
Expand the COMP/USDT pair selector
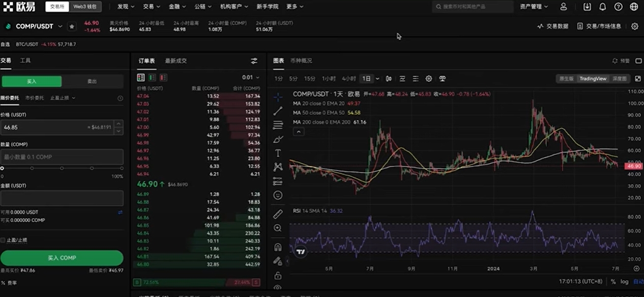point(60,26)
